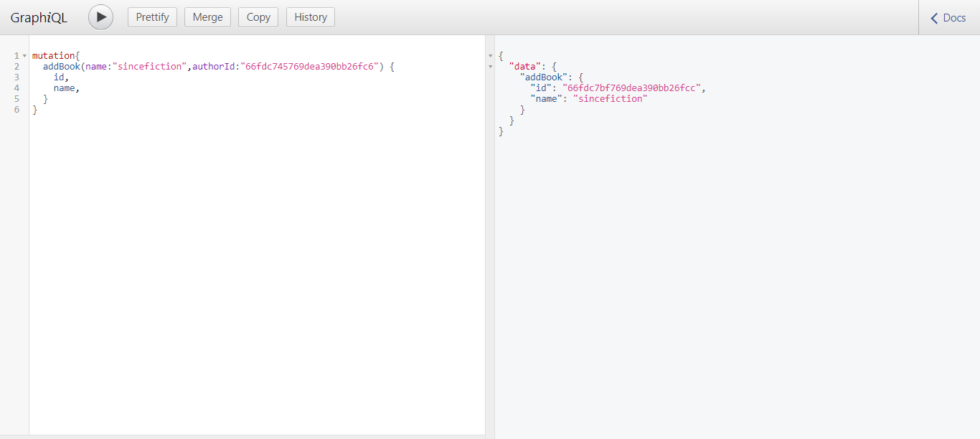Viewport: 980px width, 439px height.
Task: Select the Copy query icon
Action: pyautogui.click(x=258, y=16)
